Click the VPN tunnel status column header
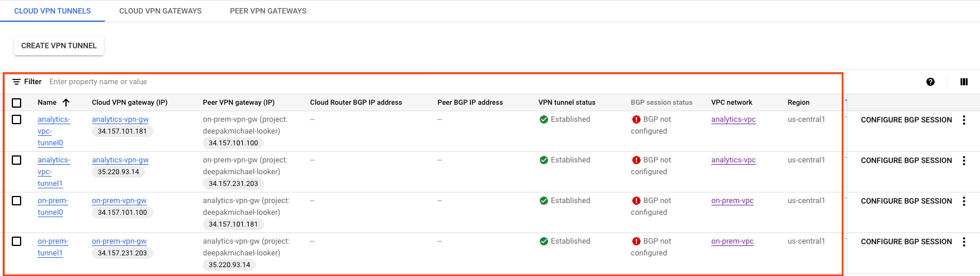The width and height of the screenshot is (980, 276). coord(567,102)
